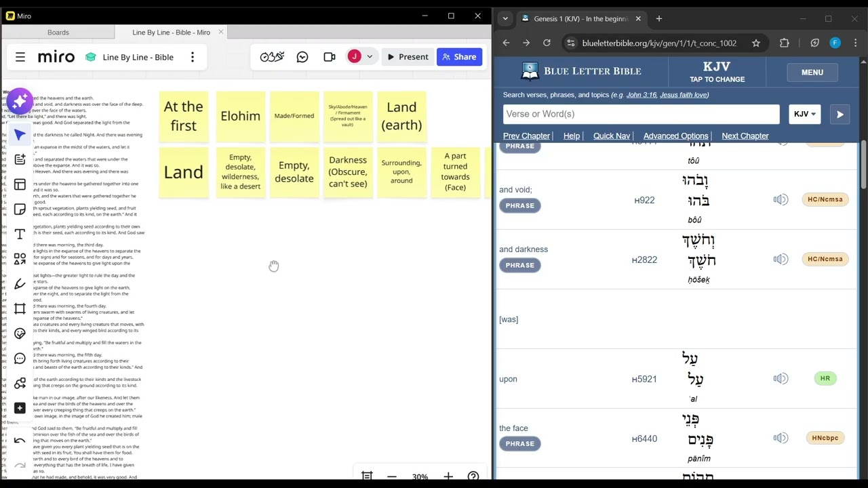Redo the last action in Miro
Image resolution: width=868 pixels, height=488 pixels.
tap(20, 466)
